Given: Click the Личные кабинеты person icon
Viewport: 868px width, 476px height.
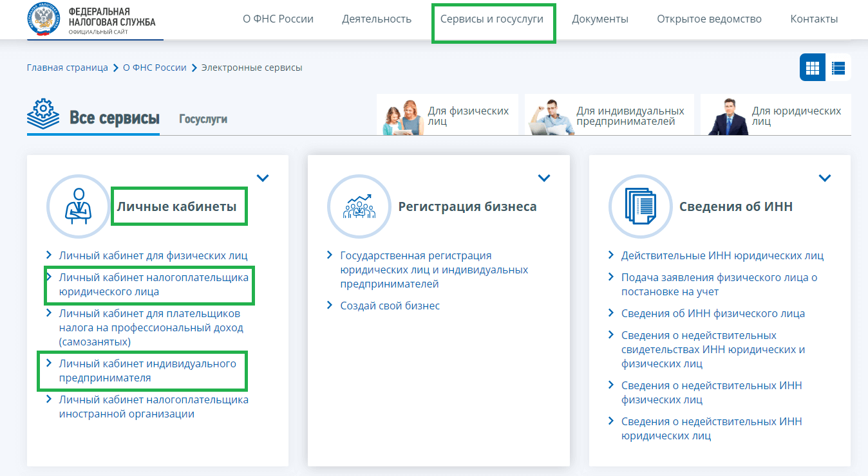Looking at the screenshot, I should coord(79,206).
